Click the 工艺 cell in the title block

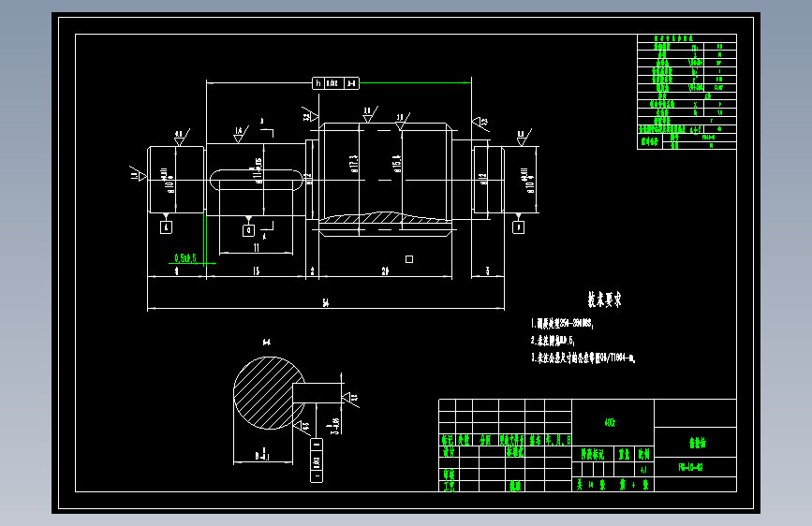(x=449, y=486)
